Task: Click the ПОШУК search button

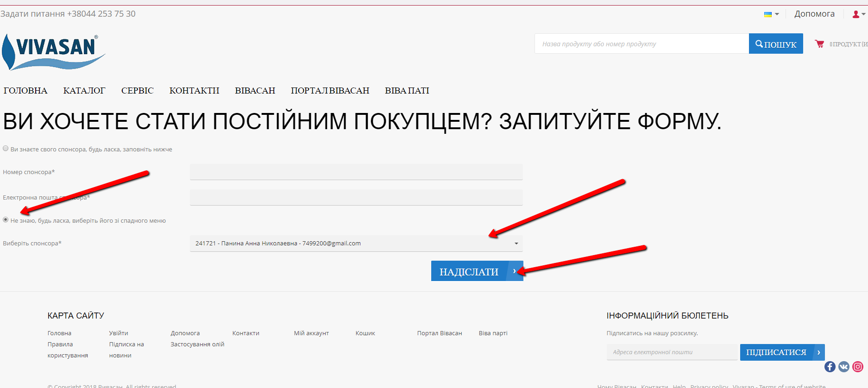Action: click(x=776, y=44)
